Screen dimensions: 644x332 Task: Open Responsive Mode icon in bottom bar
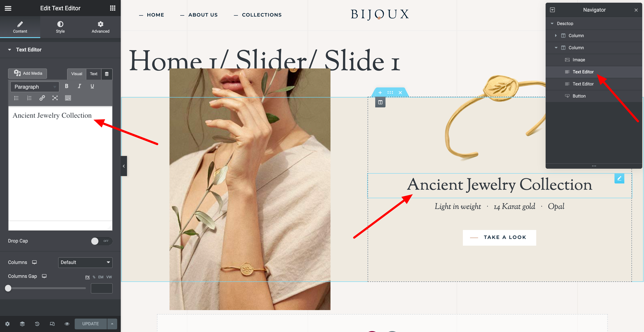[x=52, y=324]
